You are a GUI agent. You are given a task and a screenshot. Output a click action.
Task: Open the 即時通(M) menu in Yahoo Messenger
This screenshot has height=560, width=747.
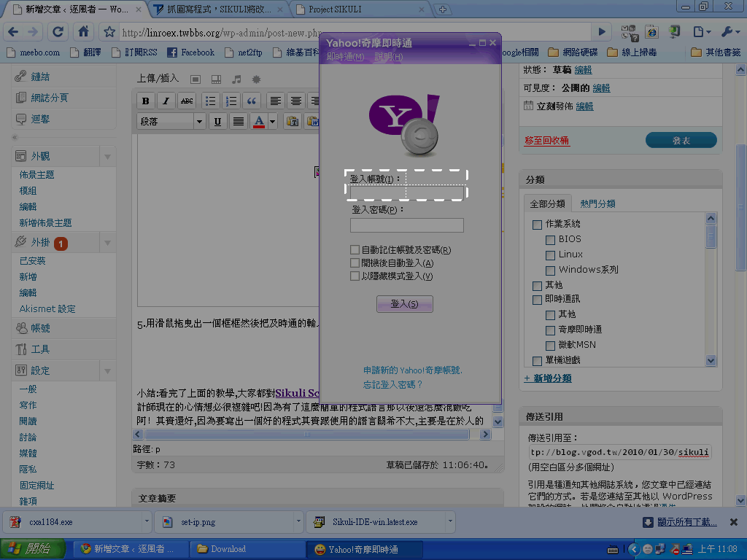pos(345,57)
